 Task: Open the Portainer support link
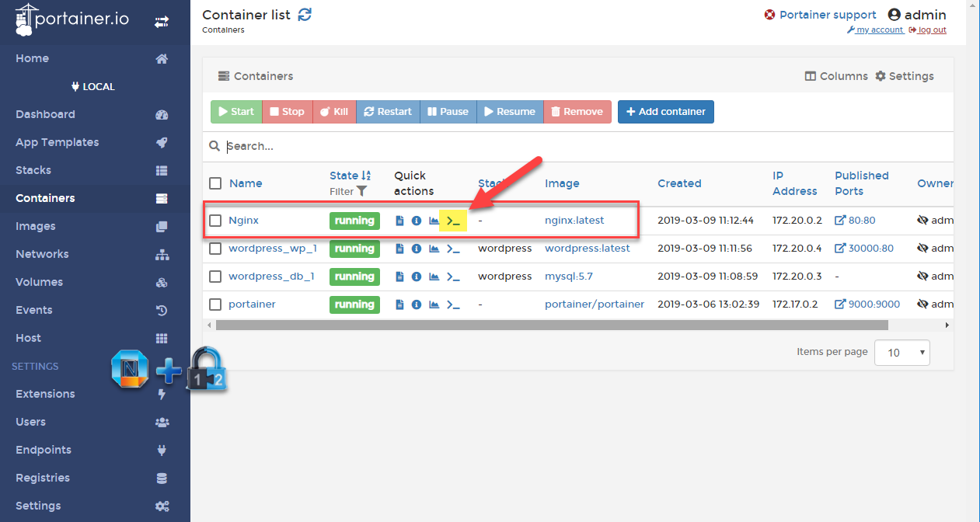click(x=820, y=15)
